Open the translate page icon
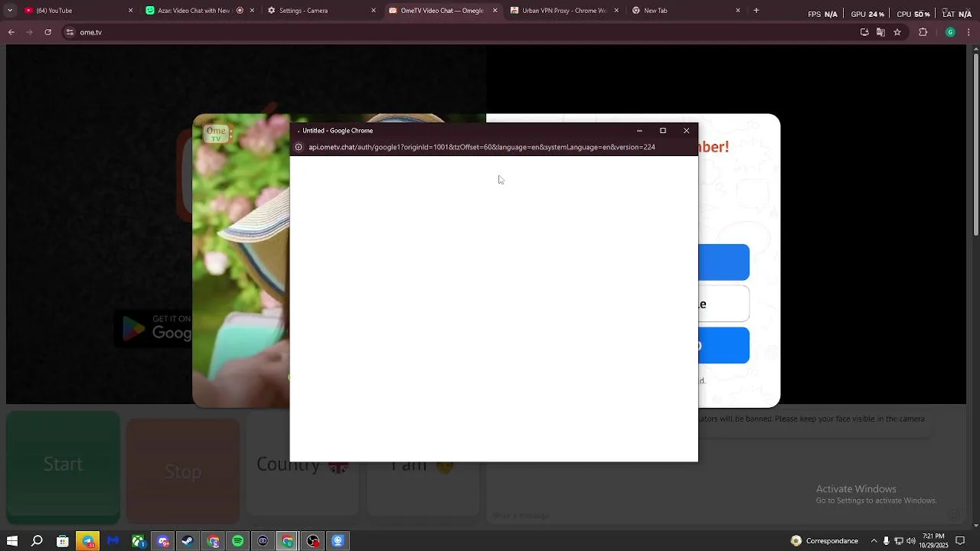 pos(880,32)
